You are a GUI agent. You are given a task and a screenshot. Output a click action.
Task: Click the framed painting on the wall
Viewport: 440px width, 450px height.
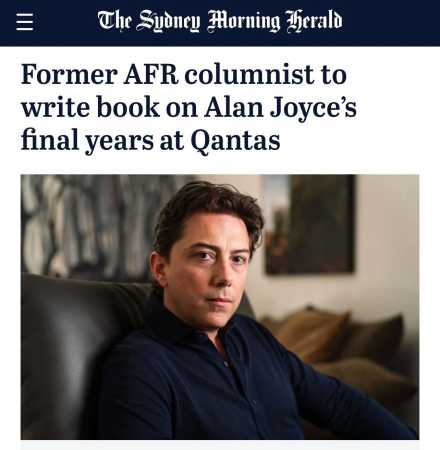[310, 224]
